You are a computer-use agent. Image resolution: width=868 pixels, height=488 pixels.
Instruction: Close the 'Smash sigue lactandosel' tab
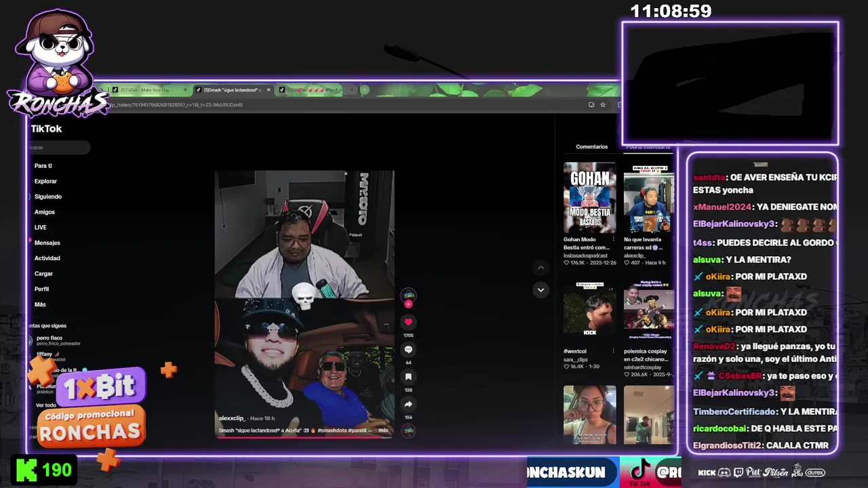pyautogui.click(x=269, y=89)
